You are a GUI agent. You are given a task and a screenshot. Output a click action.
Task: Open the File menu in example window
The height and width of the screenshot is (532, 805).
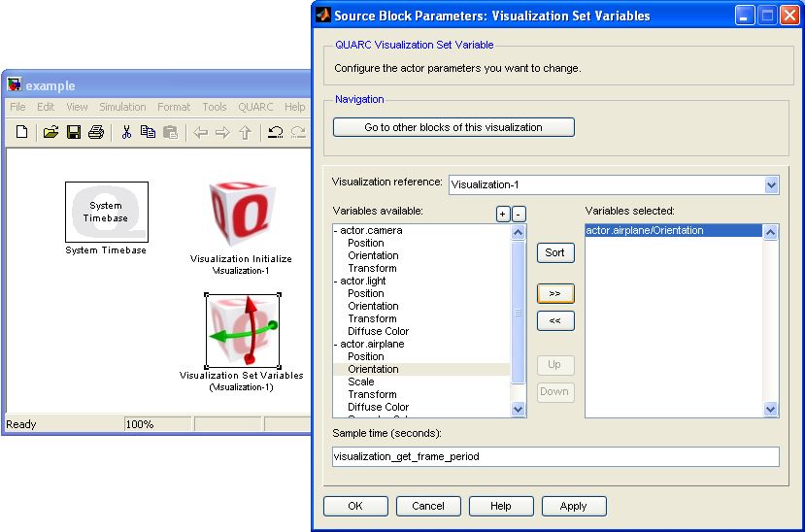pos(17,107)
